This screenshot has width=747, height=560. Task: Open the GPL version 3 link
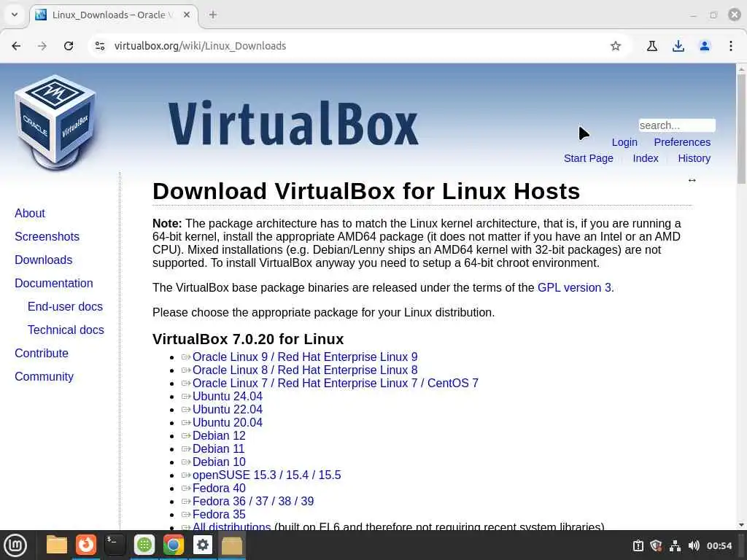coord(574,287)
